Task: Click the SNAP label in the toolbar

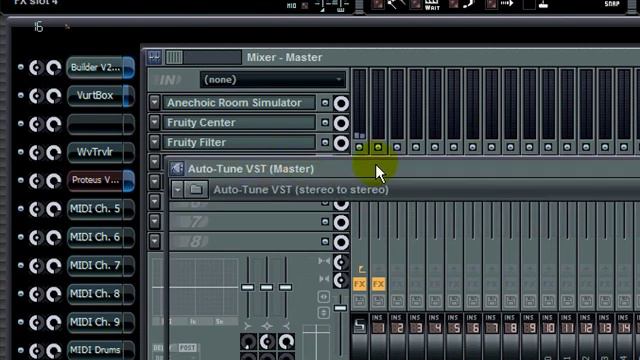Action: coord(612,4)
